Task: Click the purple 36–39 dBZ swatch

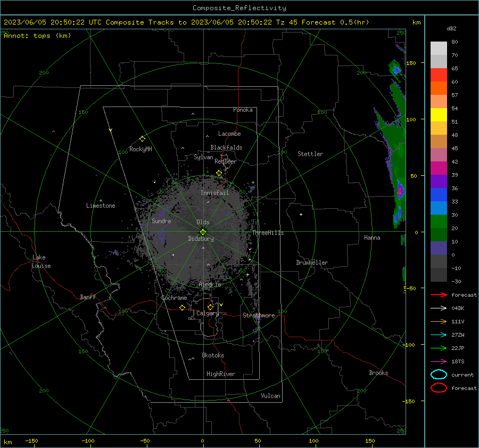Action: 439,182
